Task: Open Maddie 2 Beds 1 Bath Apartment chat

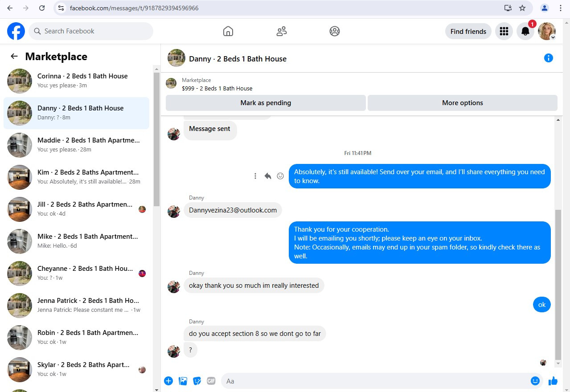Action: [x=76, y=145]
